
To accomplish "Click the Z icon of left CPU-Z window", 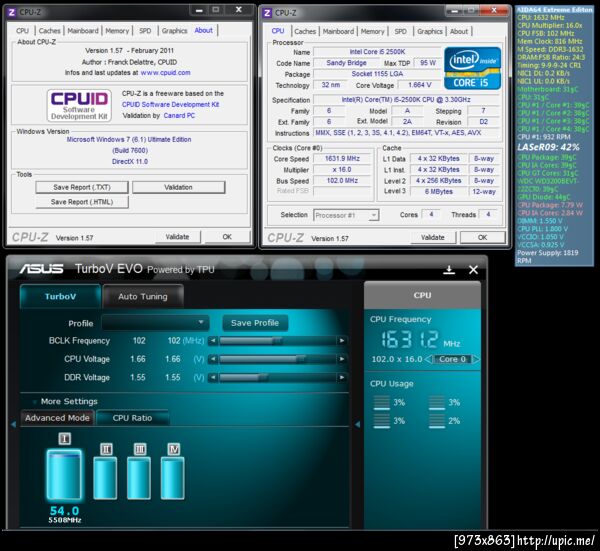I will point(12,12).
